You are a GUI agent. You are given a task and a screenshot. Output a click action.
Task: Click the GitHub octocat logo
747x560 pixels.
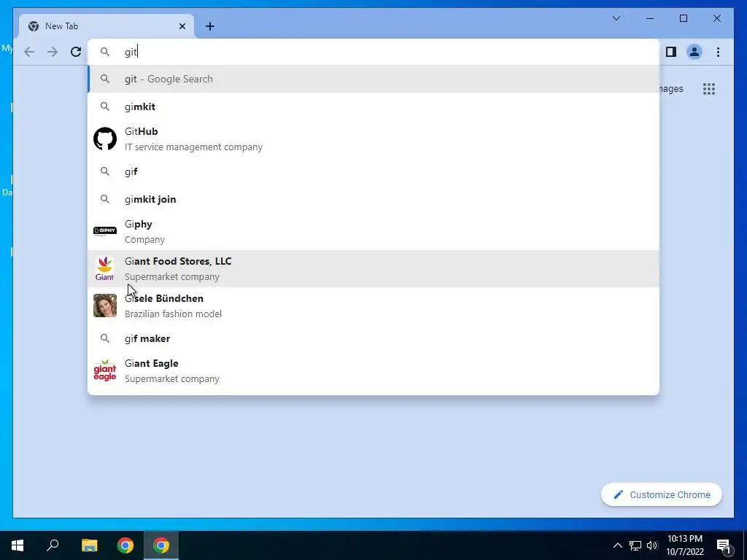coord(105,139)
